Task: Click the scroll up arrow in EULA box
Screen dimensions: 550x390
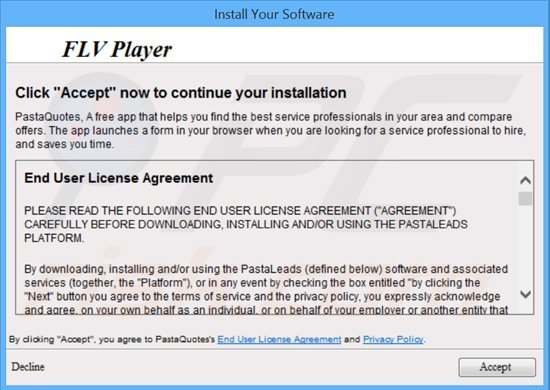Action: coord(525,181)
